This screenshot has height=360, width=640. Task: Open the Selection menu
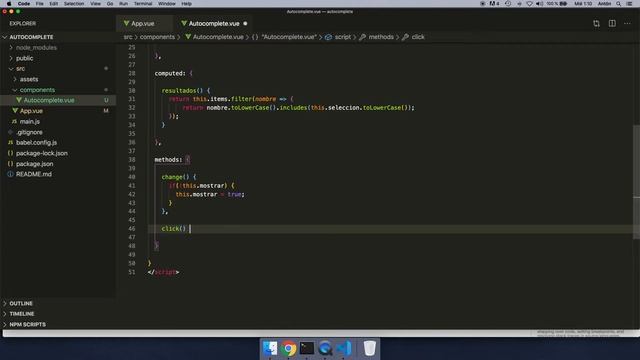point(74,4)
